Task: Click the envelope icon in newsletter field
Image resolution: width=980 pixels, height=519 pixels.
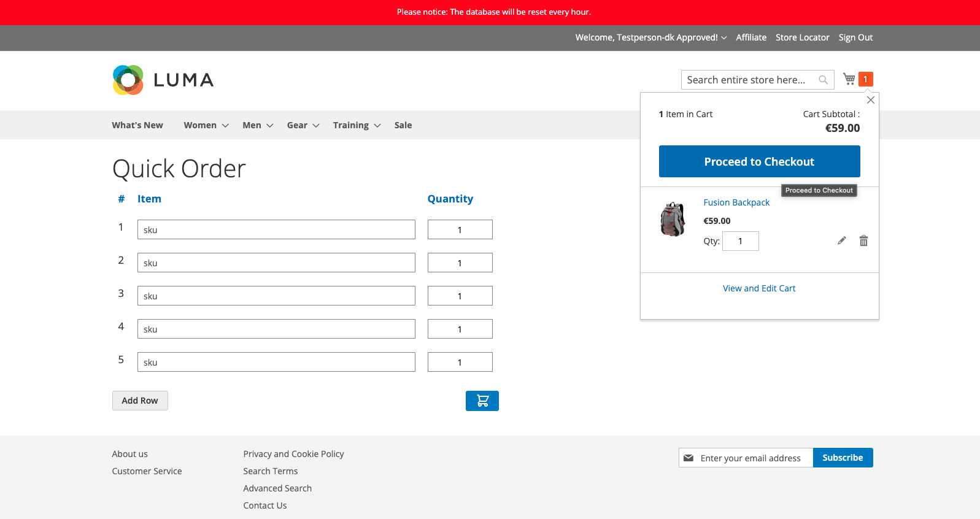Action: [x=689, y=458]
